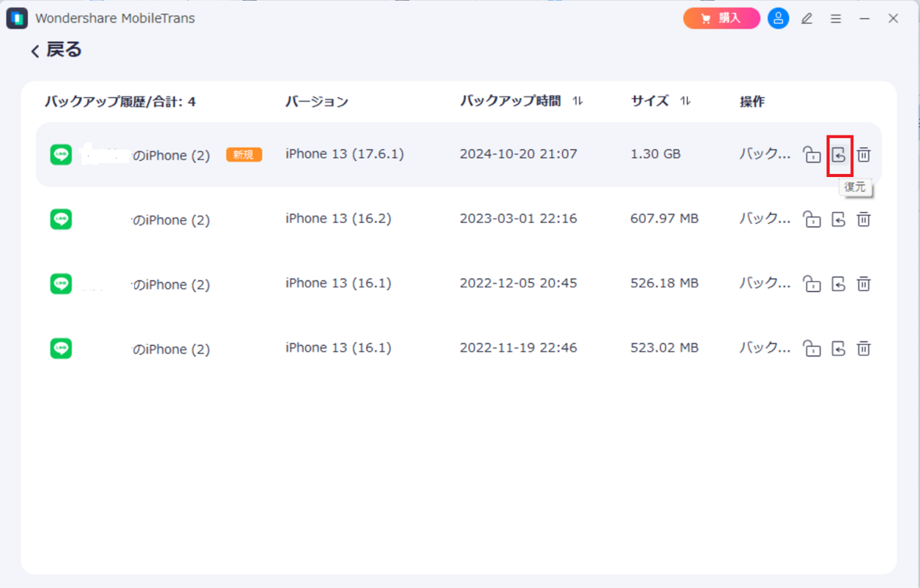Click the 操作 column header
The width and height of the screenshot is (920, 588).
pos(752,102)
